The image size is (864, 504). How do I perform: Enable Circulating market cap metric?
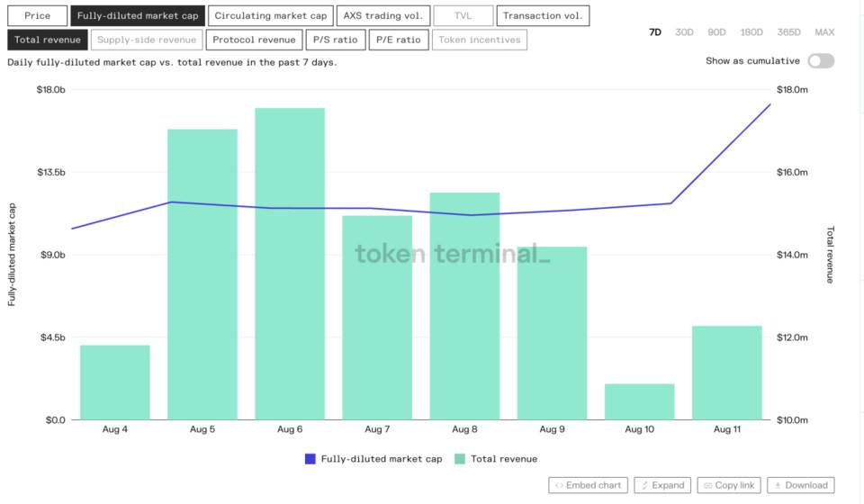[270, 15]
